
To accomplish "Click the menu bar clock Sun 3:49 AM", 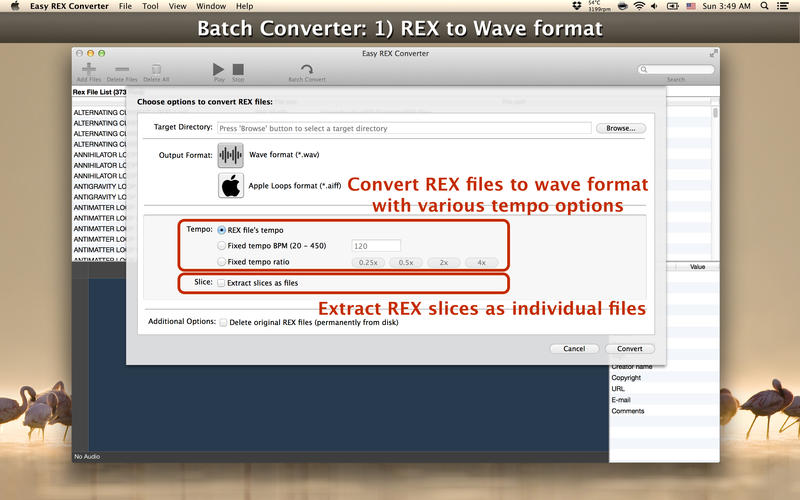I will pyautogui.click(x=726, y=6).
